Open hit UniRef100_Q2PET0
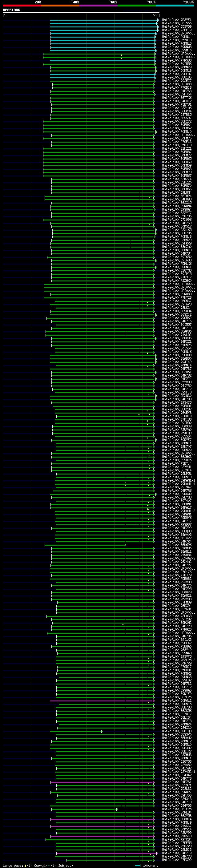This screenshot has width=197, height=868. 176,30
